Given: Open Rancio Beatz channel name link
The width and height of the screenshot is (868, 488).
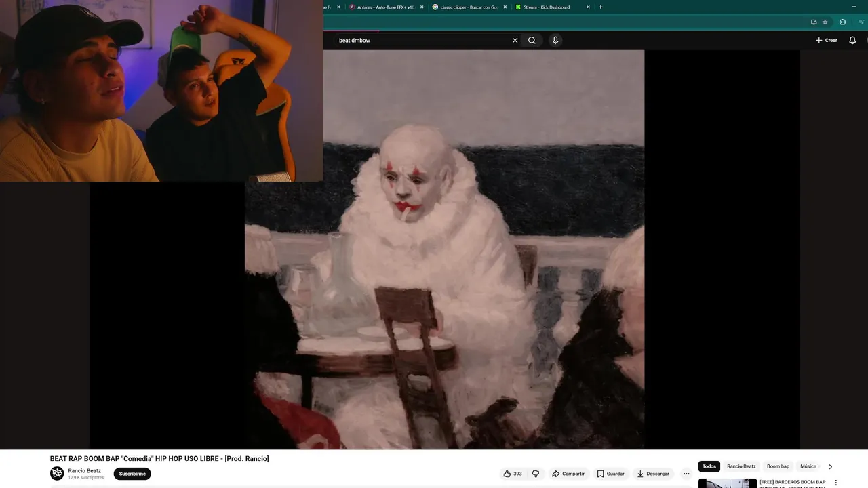Looking at the screenshot, I should click(84, 470).
